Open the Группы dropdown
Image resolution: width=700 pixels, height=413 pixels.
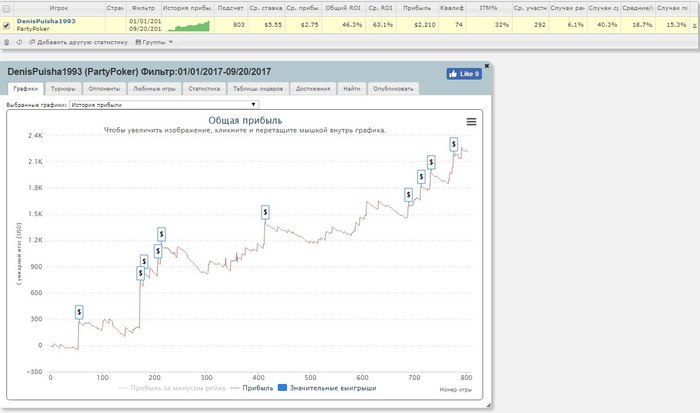pos(154,42)
